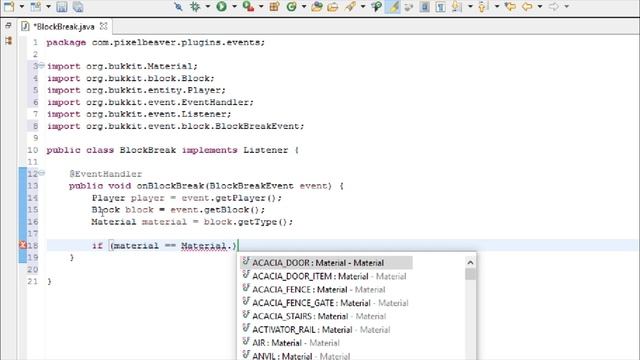Click the Open Task folder icon
Screen dimensions: 640x360
pyautogui.click(x=333, y=7)
